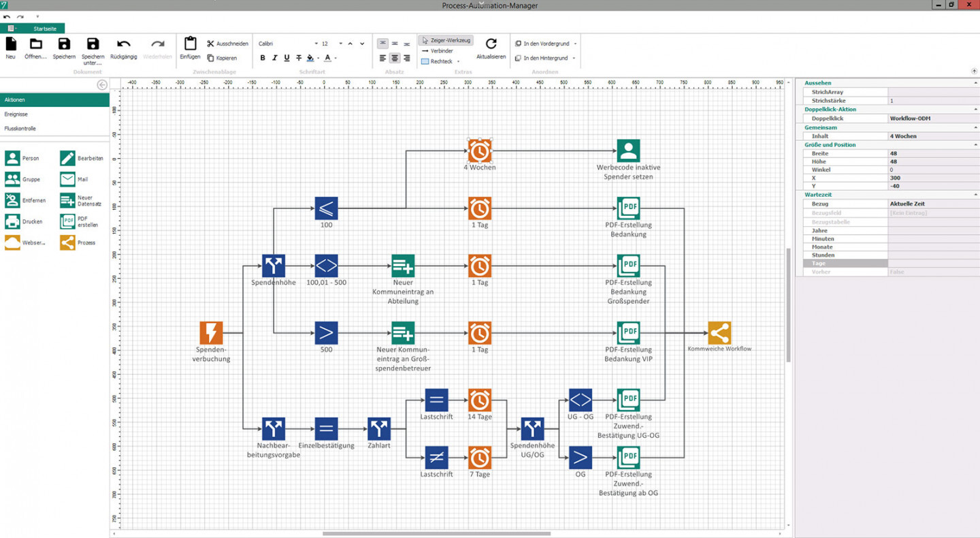The image size is (980, 538).
Task: Select the Ereignisse category
Action: coord(54,114)
